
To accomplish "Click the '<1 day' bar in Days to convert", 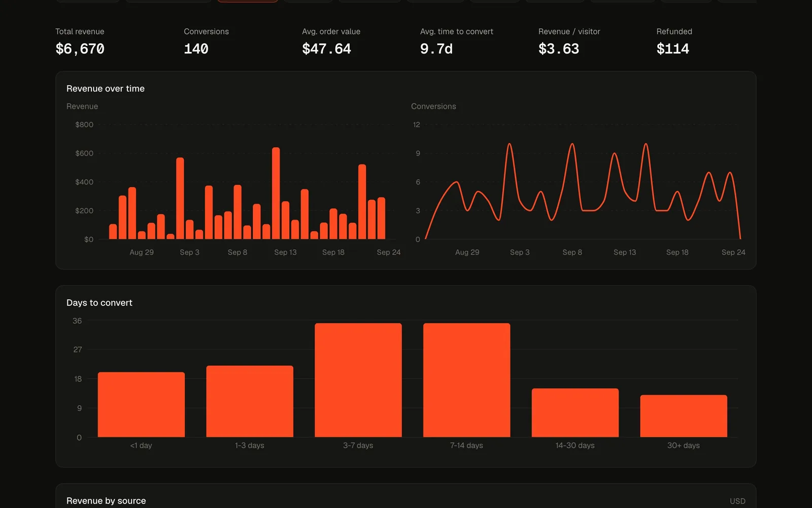I will 141,404.
